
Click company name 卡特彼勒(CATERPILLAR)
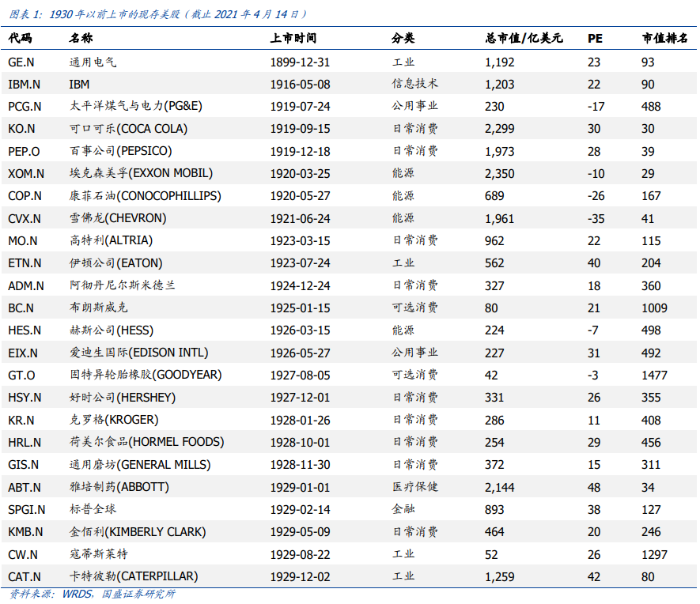tap(134, 576)
